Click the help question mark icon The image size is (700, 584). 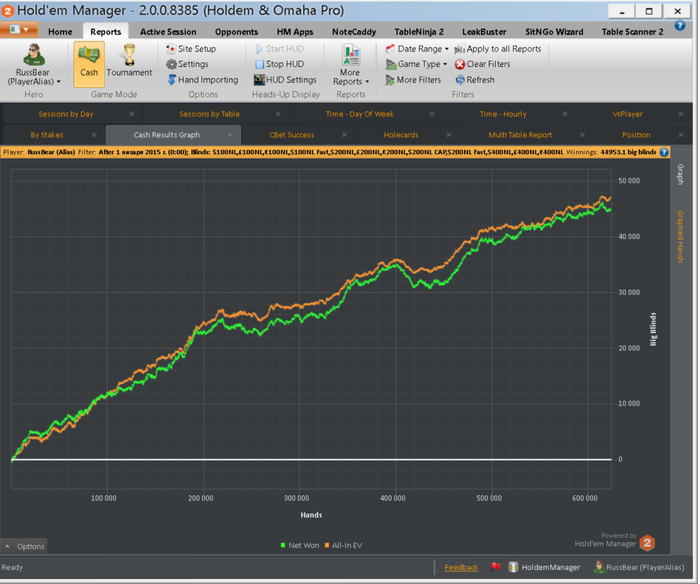coord(665,153)
